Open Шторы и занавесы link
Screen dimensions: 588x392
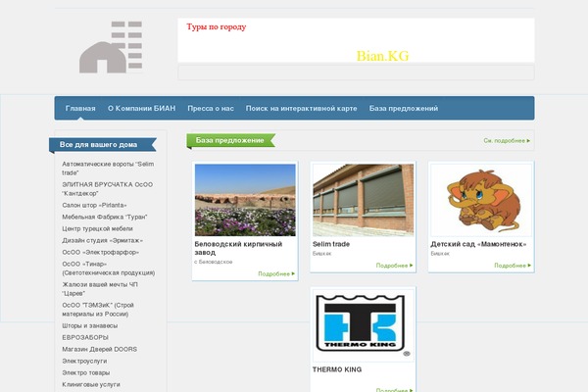pyautogui.click(x=89, y=325)
